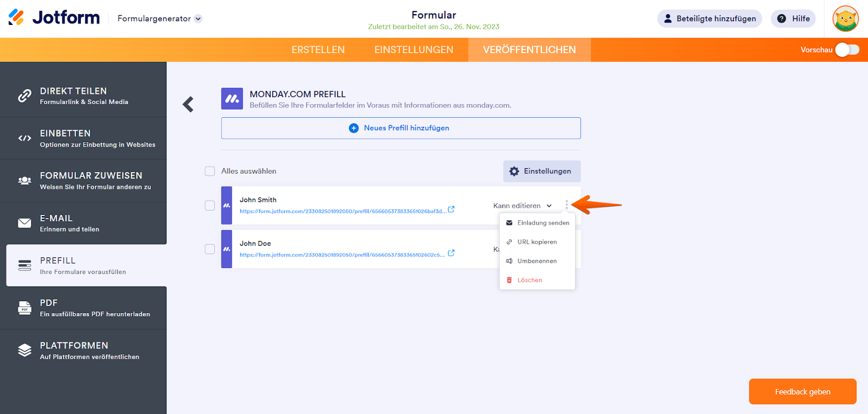The width and height of the screenshot is (868, 414).
Task: Open John Doe prefill link external icon
Action: pos(451,253)
